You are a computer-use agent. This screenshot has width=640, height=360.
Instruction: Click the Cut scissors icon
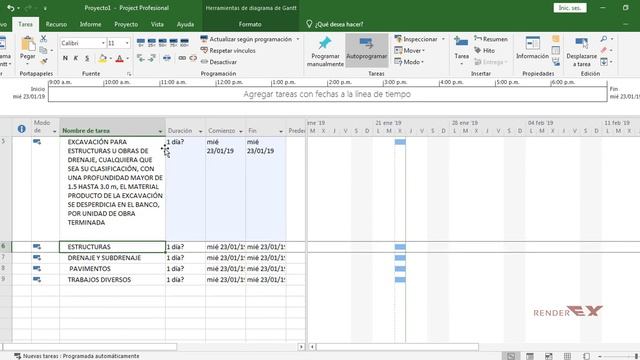coord(44,39)
